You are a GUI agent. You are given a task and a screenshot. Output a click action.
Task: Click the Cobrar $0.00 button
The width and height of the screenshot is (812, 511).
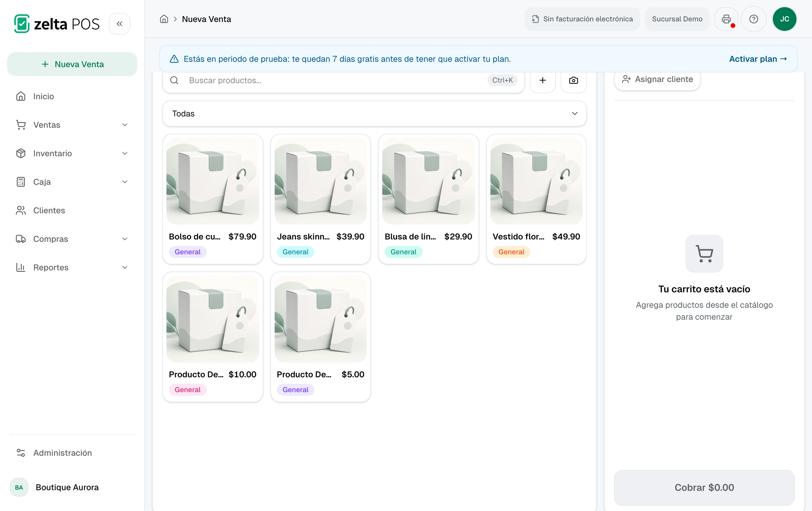(x=704, y=488)
